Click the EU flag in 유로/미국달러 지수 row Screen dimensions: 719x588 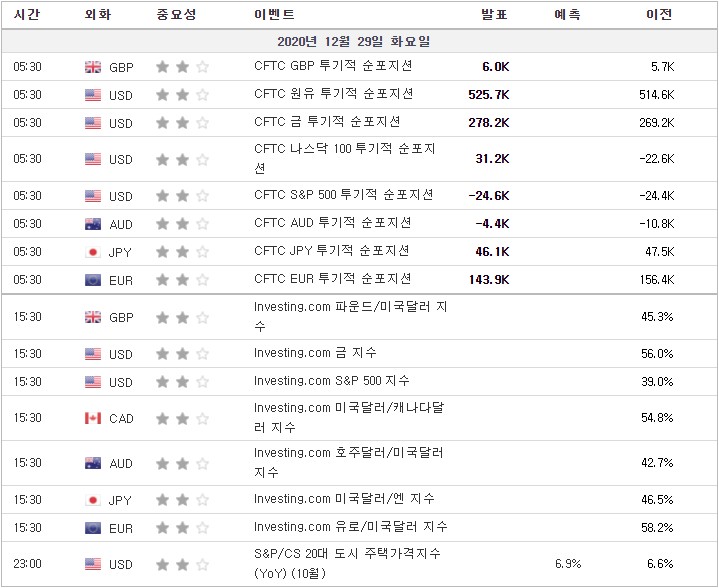(x=93, y=528)
